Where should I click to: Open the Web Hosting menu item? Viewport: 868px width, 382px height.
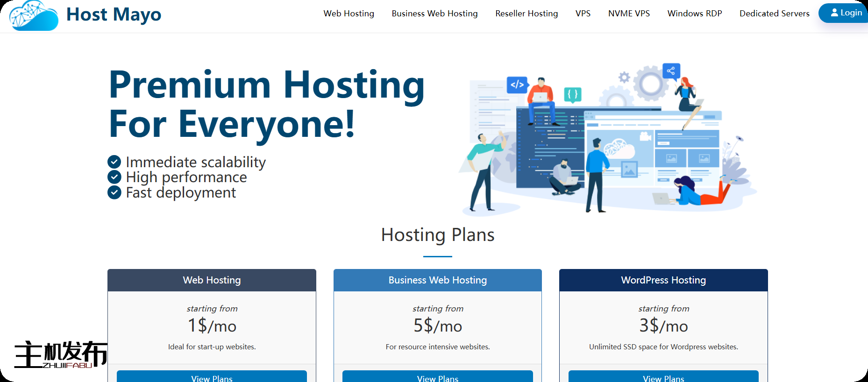[349, 14]
